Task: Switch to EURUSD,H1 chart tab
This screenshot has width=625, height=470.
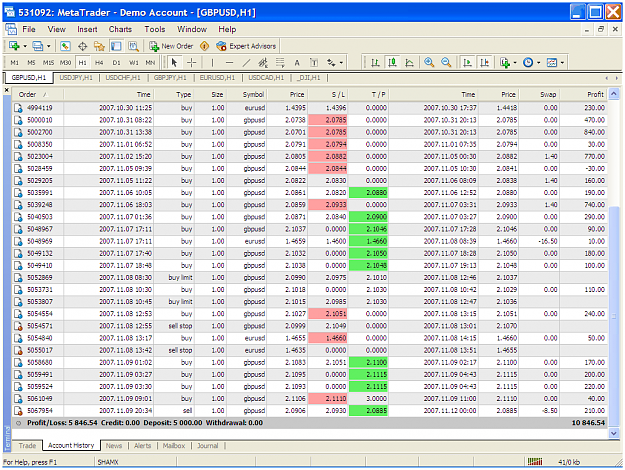Action: coord(217,78)
